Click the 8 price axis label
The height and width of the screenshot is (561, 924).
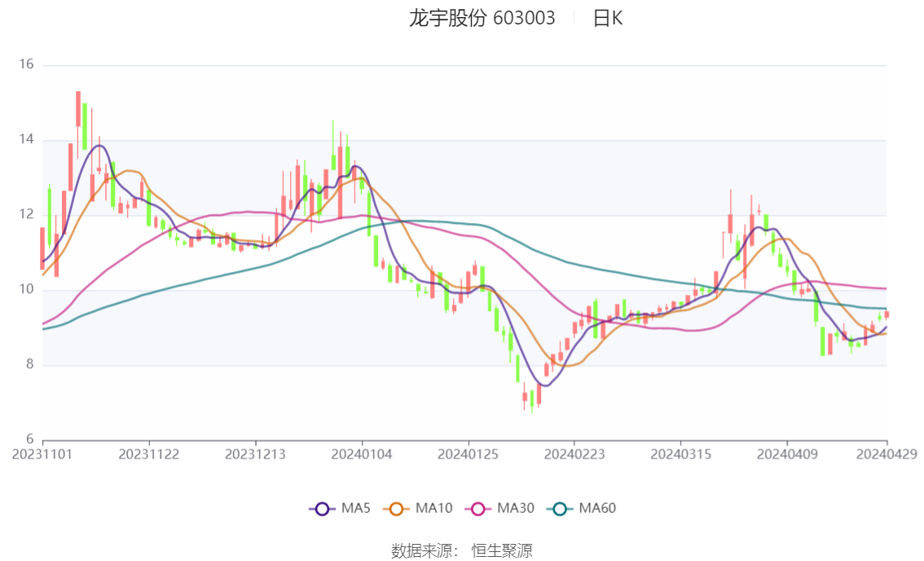30,365
